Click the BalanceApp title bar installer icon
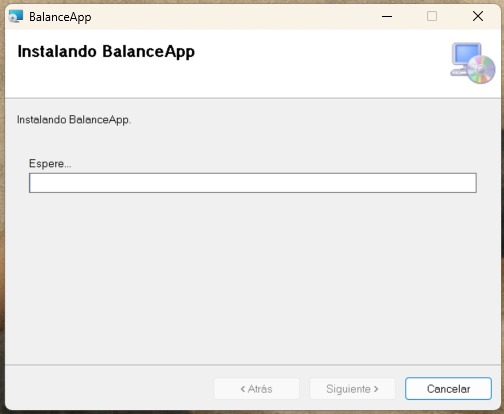The width and height of the screenshot is (504, 414). tap(16, 16)
